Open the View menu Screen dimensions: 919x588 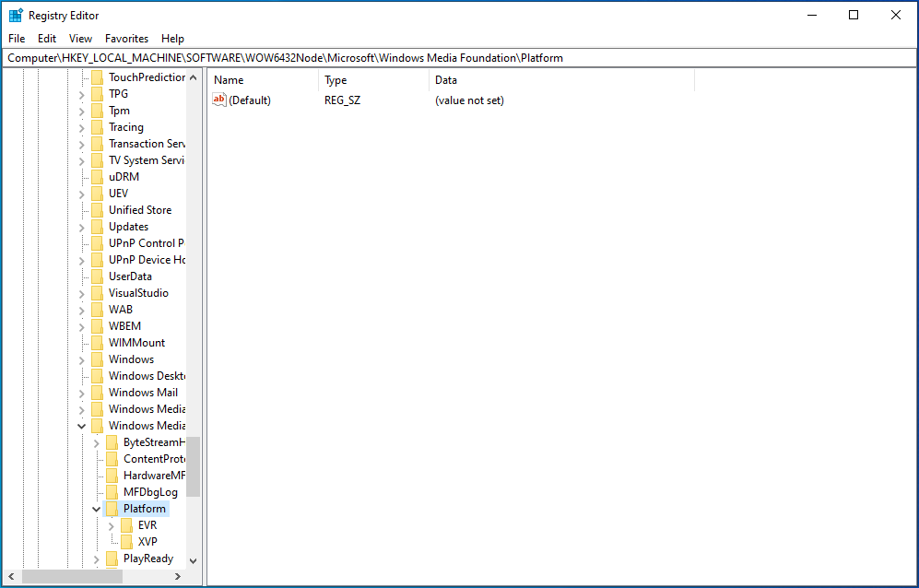(x=80, y=38)
